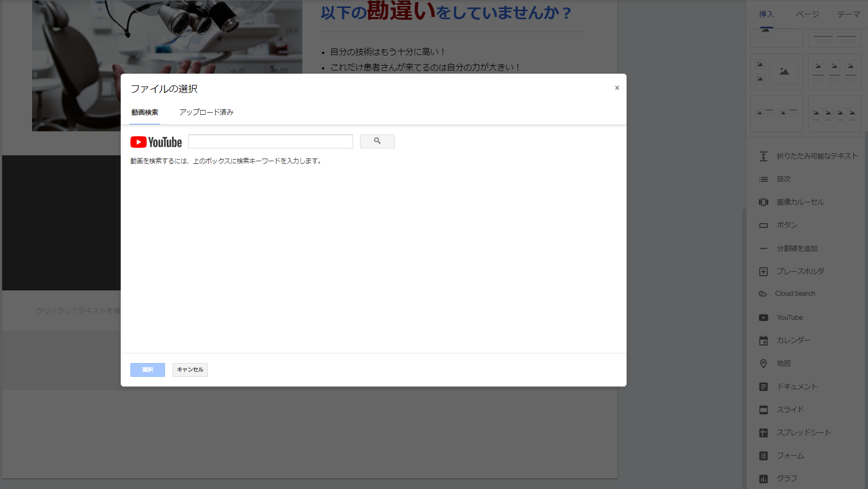Close the ファイルの選択 dialog with the X
868x489 pixels.
coord(617,88)
